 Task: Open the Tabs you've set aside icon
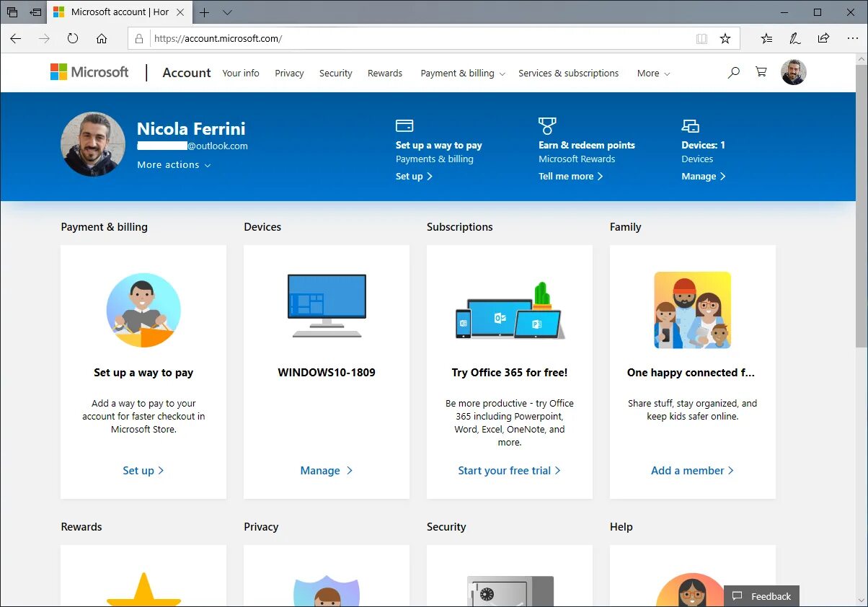click(12, 12)
